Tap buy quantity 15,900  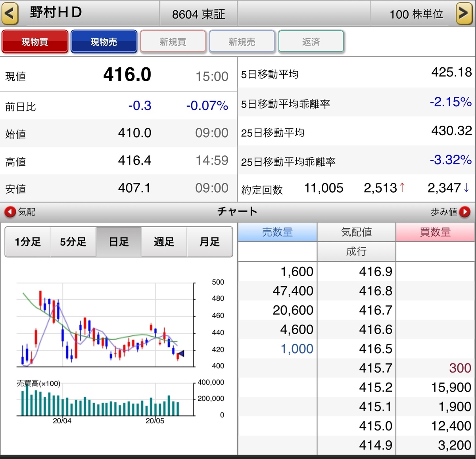[451, 387]
